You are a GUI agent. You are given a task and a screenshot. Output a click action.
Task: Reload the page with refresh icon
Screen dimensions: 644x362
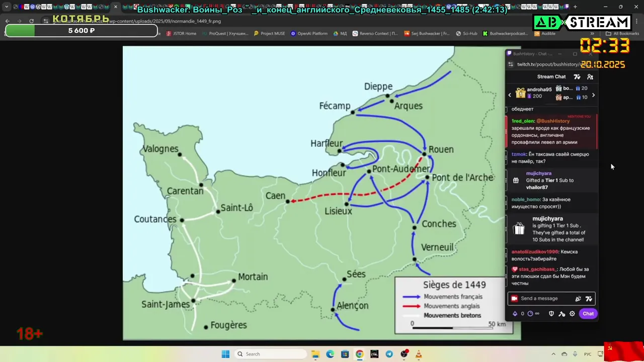31,21
